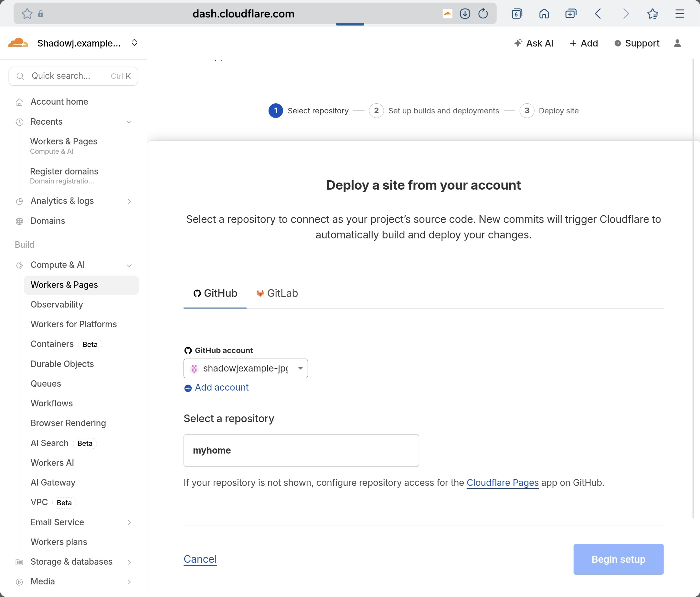Open the Cloudflare Pages link

tap(502, 483)
